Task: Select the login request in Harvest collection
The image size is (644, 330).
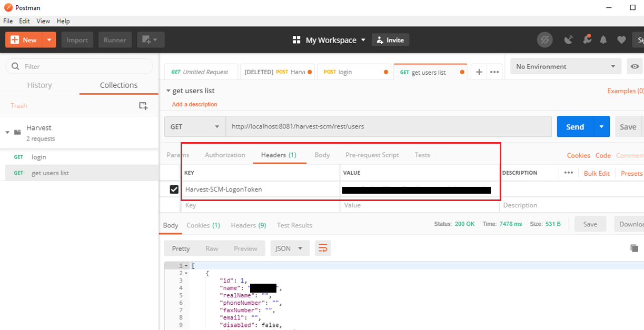Action: click(38, 157)
